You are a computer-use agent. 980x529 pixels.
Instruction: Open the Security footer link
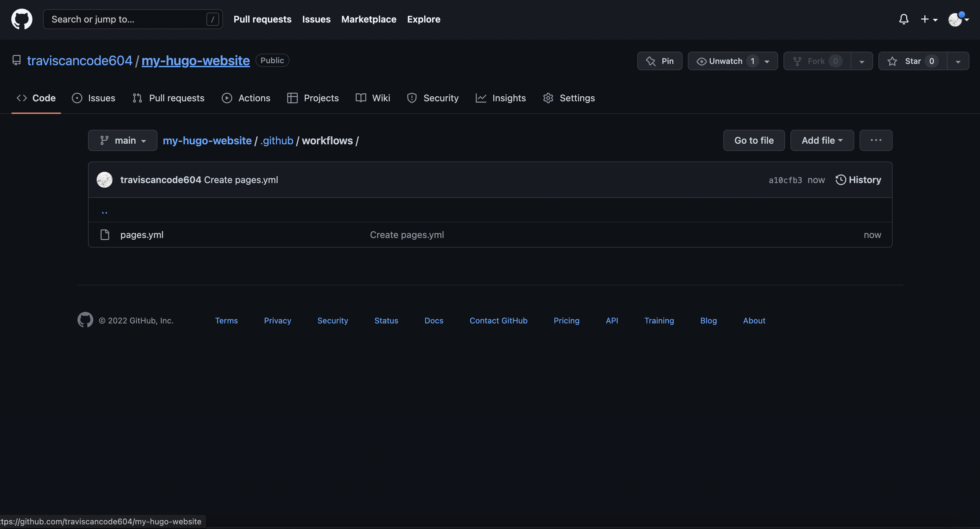[x=333, y=320]
